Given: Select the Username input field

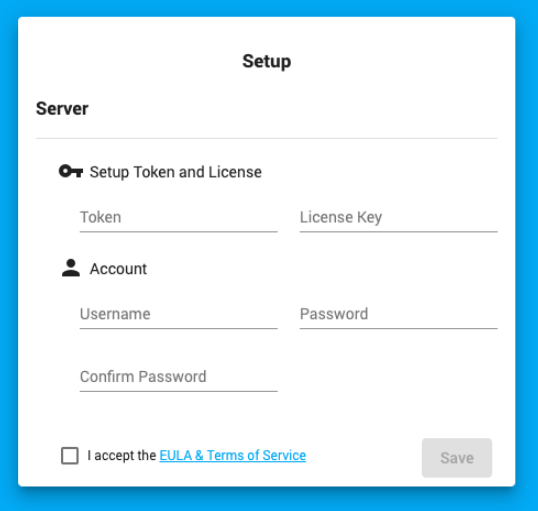Looking at the screenshot, I should click(x=178, y=314).
